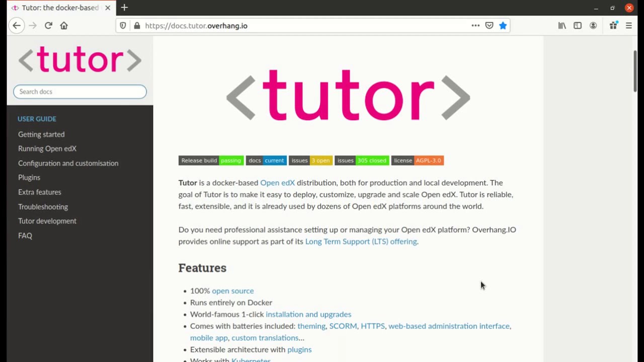Image resolution: width=644 pixels, height=362 pixels.
Task: Open web-based administration interface link
Action: [449, 326]
